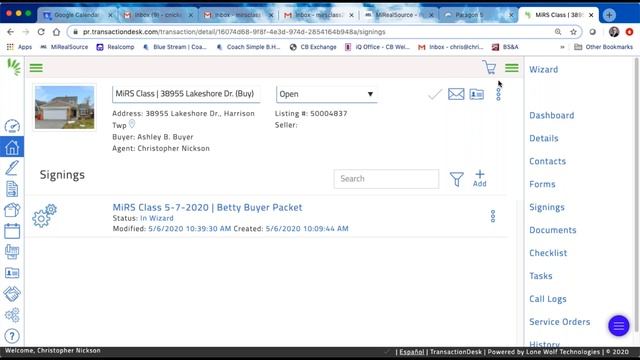The image size is (640, 360).
Task: Toggle the right side panel hamburger menu
Action: (511, 68)
